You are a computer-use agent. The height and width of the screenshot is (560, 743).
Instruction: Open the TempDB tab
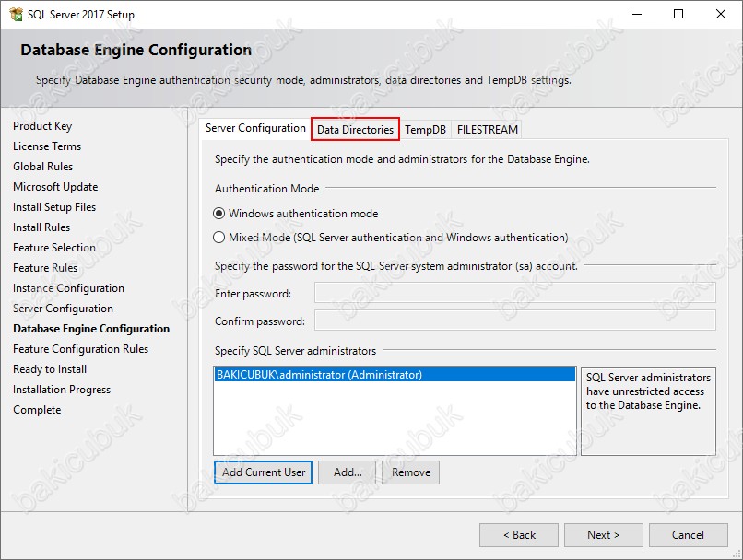pyautogui.click(x=426, y=130)
